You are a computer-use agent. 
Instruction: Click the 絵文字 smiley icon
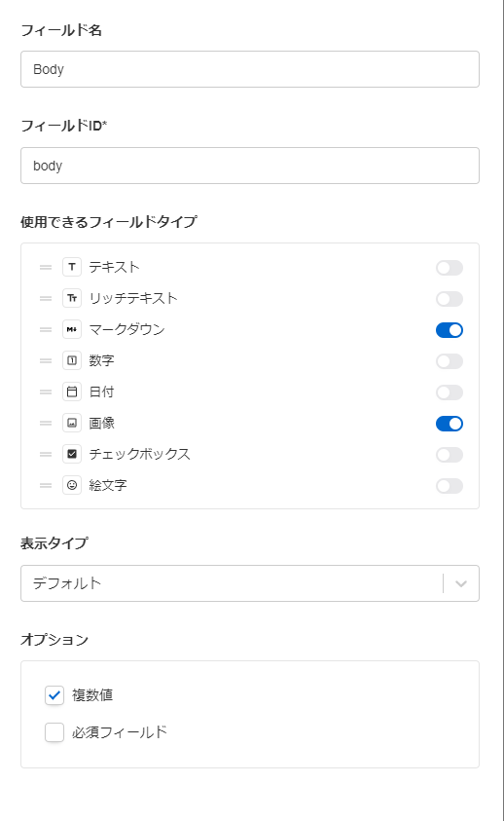tap(72, 485)
